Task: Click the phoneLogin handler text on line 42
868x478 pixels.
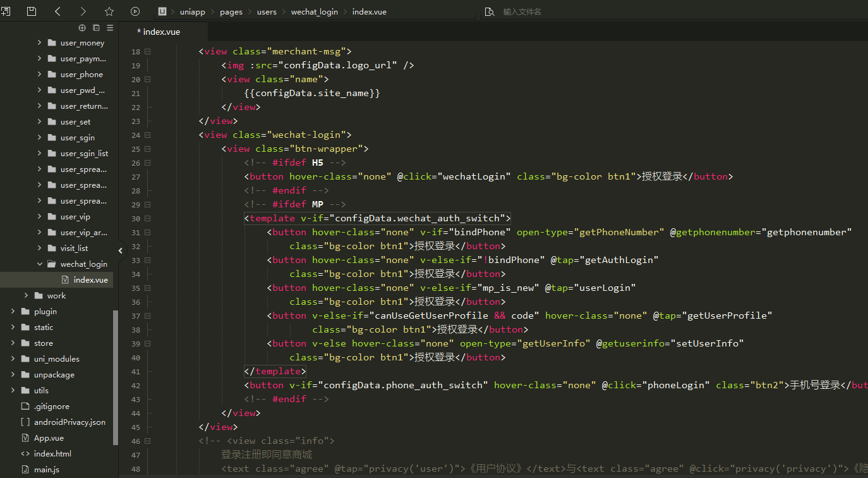Action: coord(675,385)
